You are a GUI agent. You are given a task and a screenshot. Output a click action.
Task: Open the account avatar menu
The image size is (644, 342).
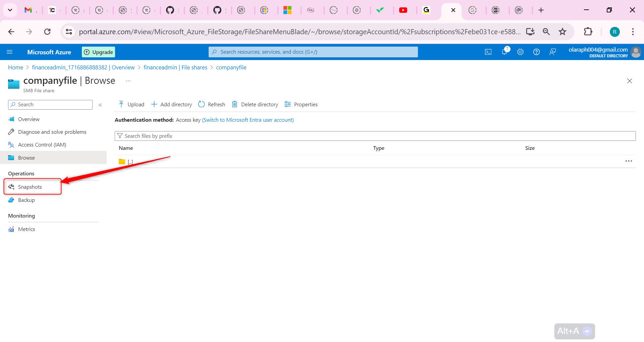click(636, 52)
